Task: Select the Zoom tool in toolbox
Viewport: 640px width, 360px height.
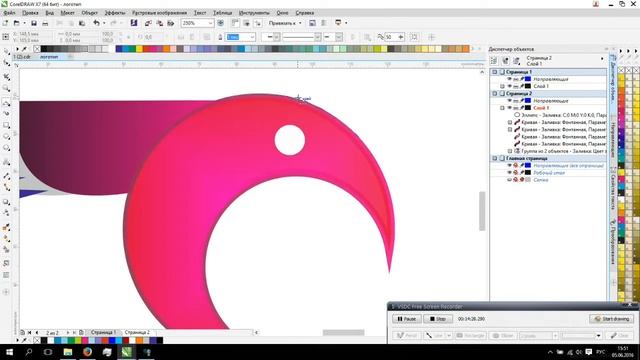Action: (6, 88)
